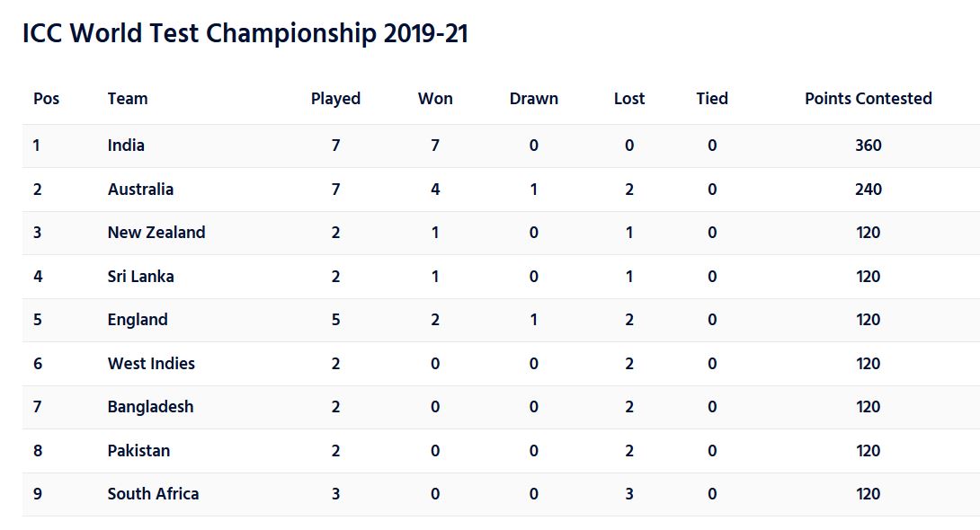Click the Lost column header

pyautogui.click(x=629, y=99)
